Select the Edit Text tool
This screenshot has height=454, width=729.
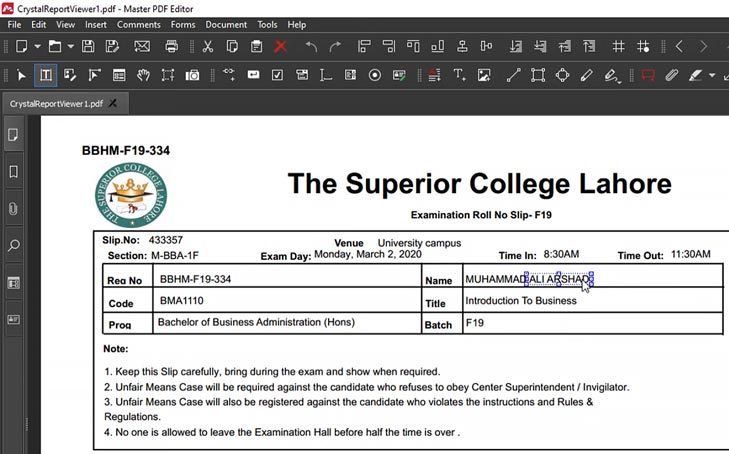point(46,75)
